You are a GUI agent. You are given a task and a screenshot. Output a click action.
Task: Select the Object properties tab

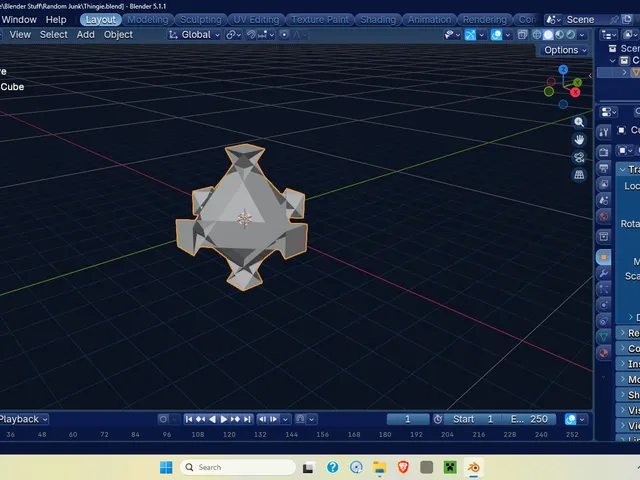tap(604, 257)
